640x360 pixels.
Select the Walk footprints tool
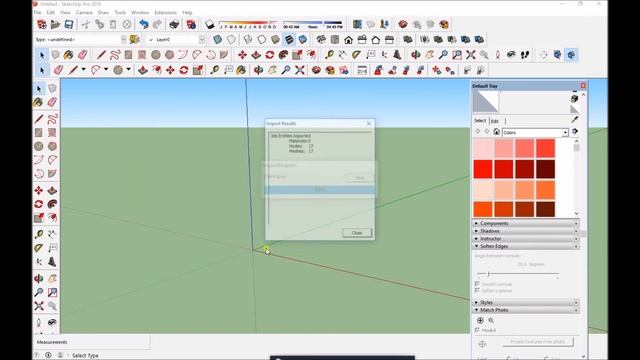click(x=525, y=55)
